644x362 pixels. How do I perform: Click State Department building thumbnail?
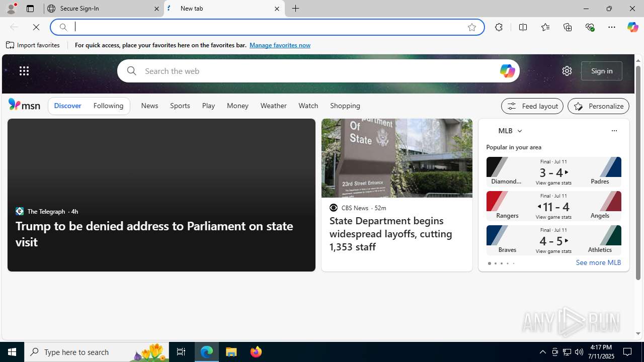tap(397, 158)
